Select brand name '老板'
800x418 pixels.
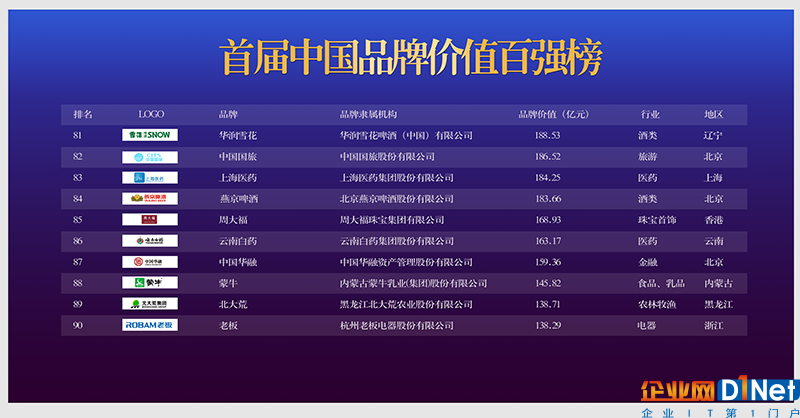228,325
